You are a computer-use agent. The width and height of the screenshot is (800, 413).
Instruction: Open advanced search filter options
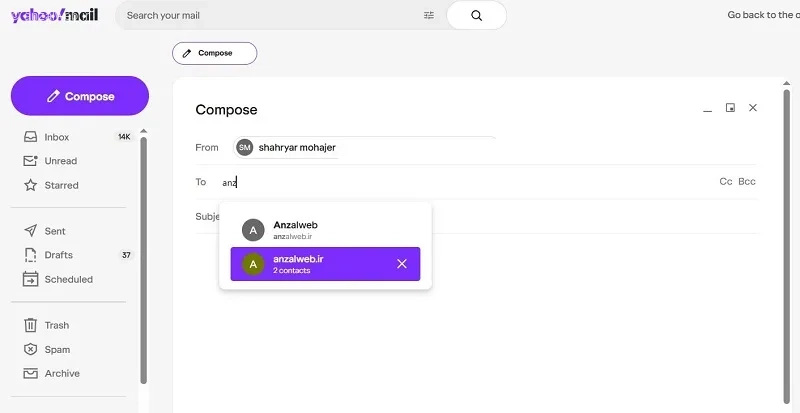coord(429,16)
